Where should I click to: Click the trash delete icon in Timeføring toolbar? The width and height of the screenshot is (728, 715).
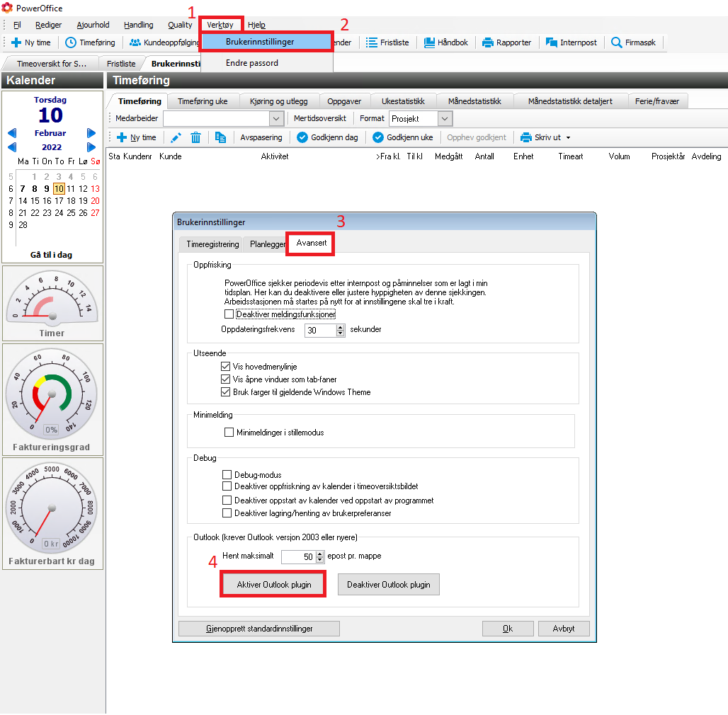click(x=196, y=137)
